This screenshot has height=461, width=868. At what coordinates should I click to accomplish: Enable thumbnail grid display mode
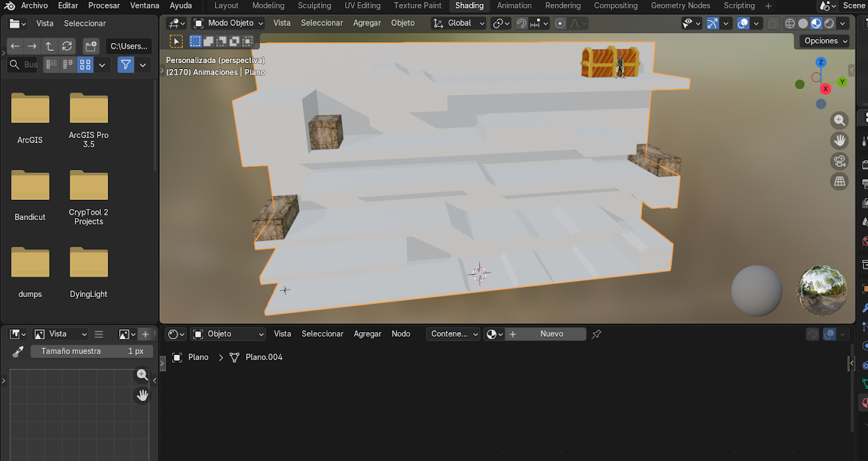(x=85, y=64)
